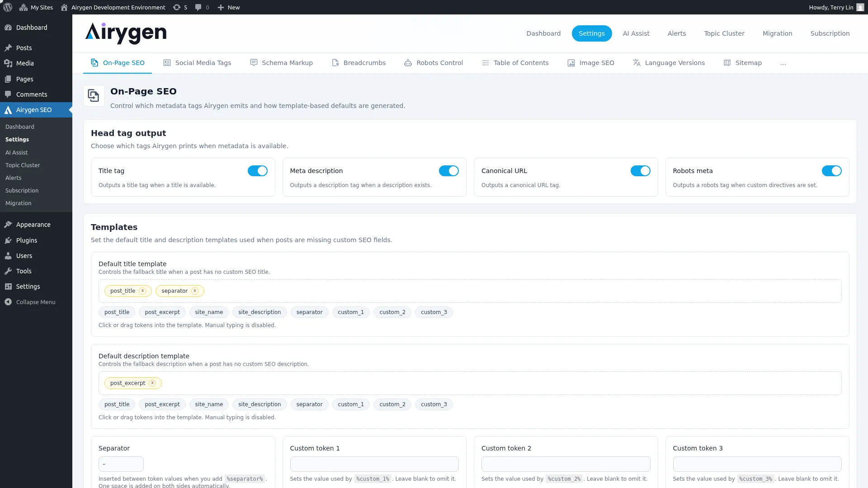The height and width of the screenshot is (488, 868).
Task: Switch to Table of Contents tab
Action: pyautogui.click(x=515, y=63)
